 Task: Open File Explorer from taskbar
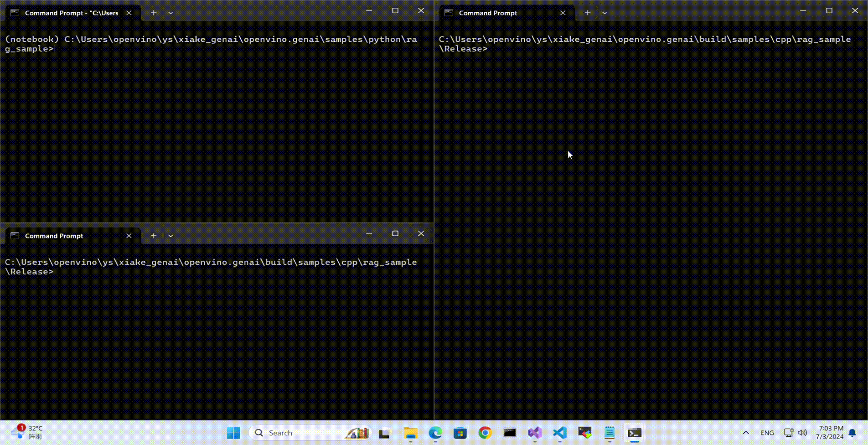[410, 433]
